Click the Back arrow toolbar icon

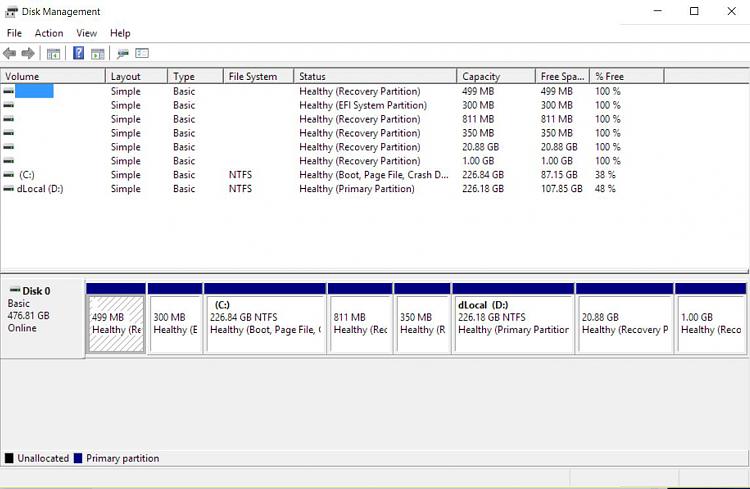pyautogui.click(x=10, y=53)
